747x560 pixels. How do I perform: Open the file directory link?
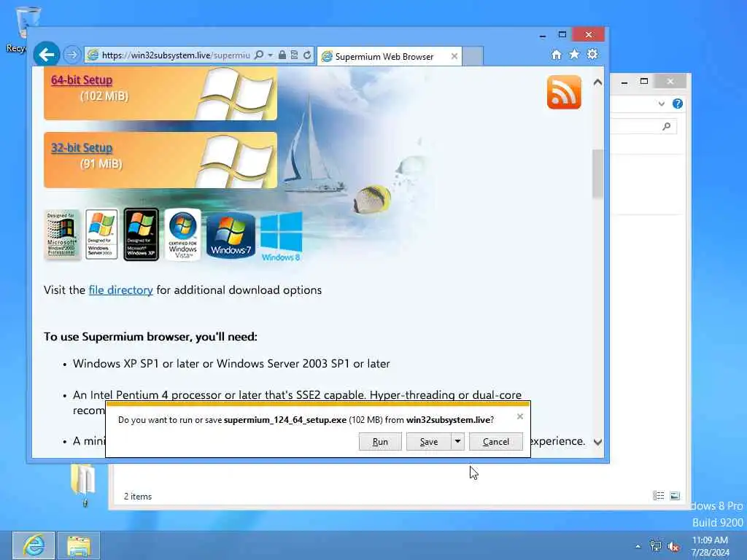tap(120, 290)
